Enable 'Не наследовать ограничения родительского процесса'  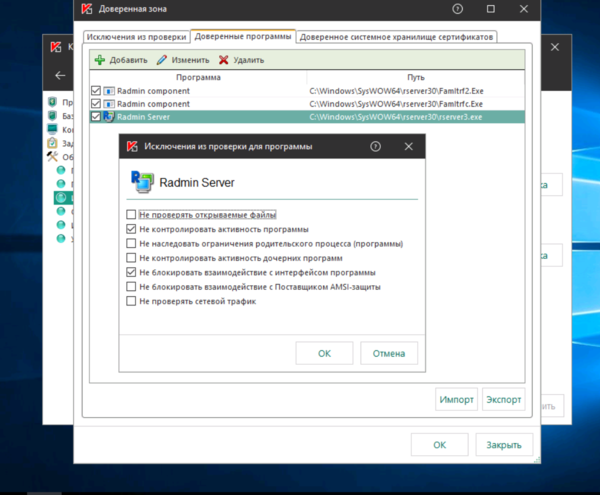[131, 243]
